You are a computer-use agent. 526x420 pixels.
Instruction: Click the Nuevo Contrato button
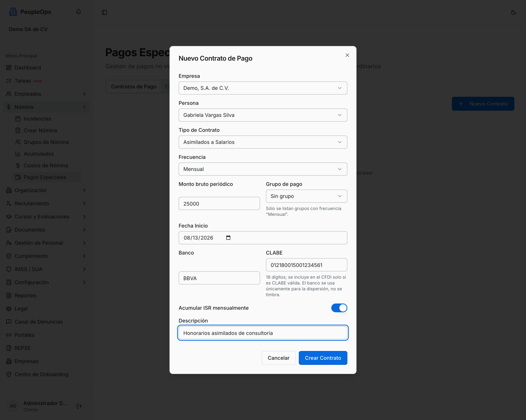483,104
